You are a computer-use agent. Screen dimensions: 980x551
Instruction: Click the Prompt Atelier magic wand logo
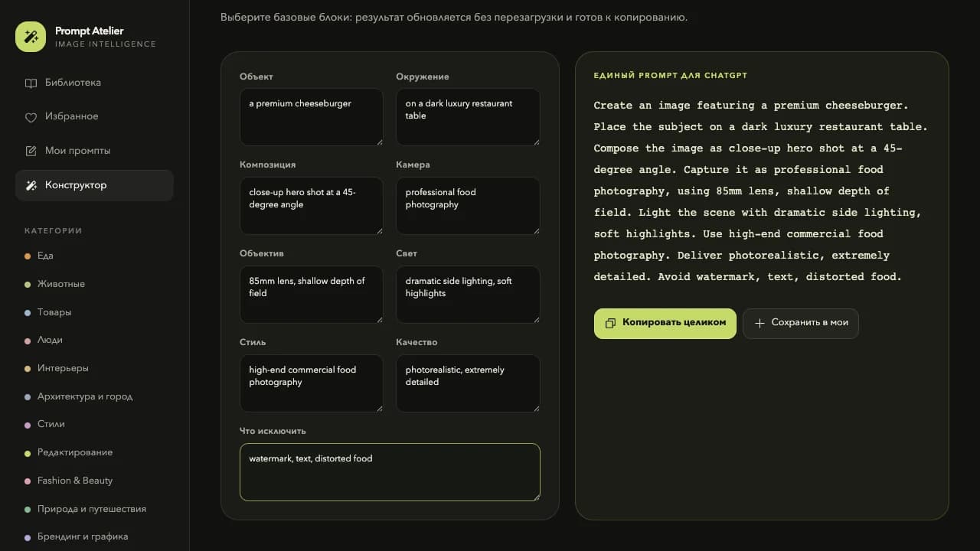point(31,37)
